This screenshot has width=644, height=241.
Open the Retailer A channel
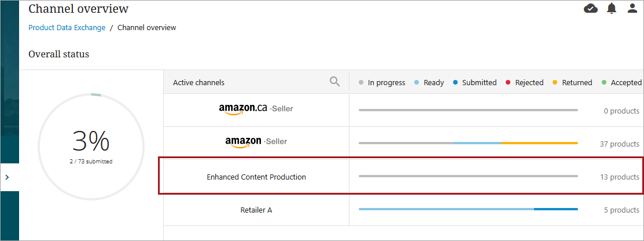click(x=256, y=210)
